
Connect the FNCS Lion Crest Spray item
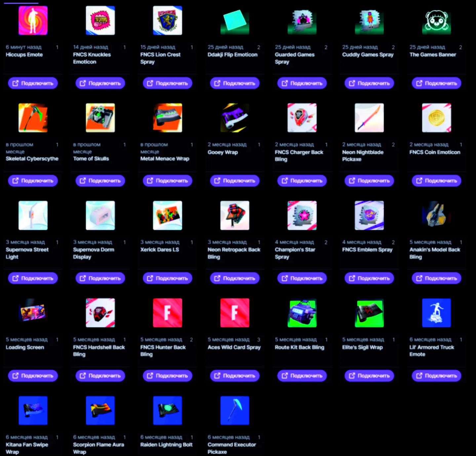coord(168,83)
